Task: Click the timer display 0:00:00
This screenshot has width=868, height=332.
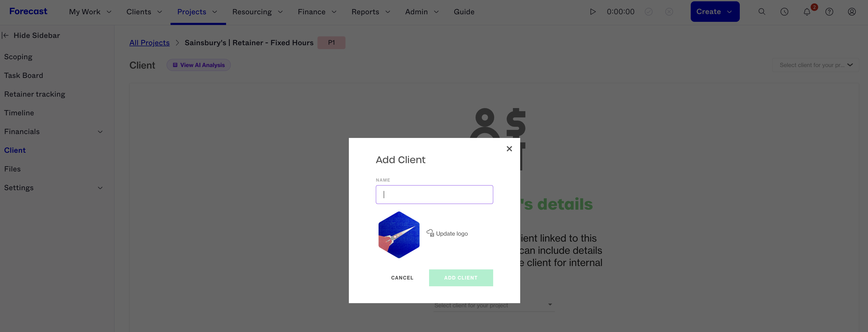Action: [620, 12]
